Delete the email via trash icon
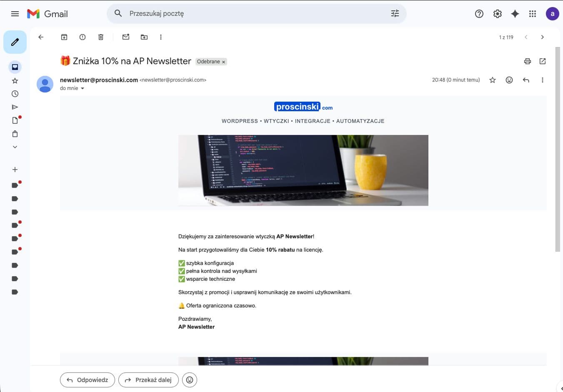Image resolution: width=563 pixels, height=392 pixels. pos(100,37)
